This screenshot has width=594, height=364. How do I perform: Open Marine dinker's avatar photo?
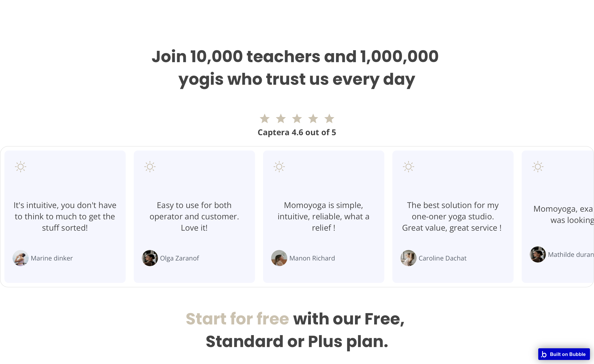point(20,258)
